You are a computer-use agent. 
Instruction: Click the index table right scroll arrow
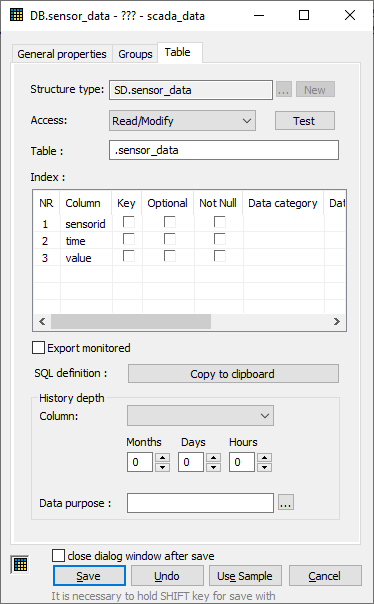[337, 321]
